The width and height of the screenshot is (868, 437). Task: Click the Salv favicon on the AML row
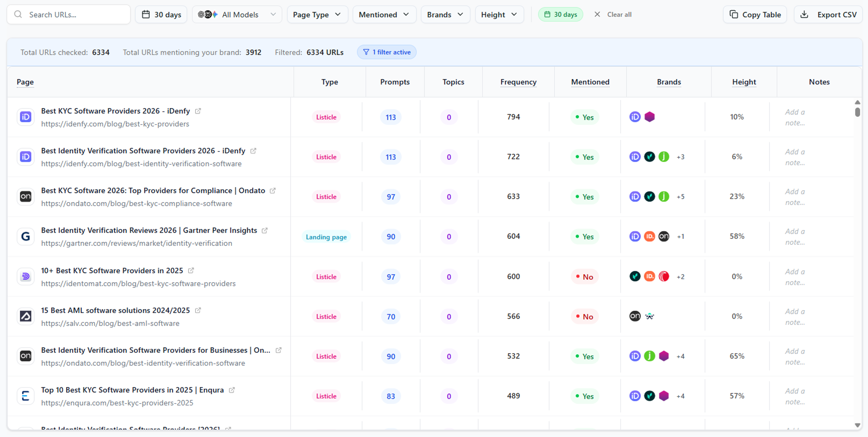pos(26,316)
